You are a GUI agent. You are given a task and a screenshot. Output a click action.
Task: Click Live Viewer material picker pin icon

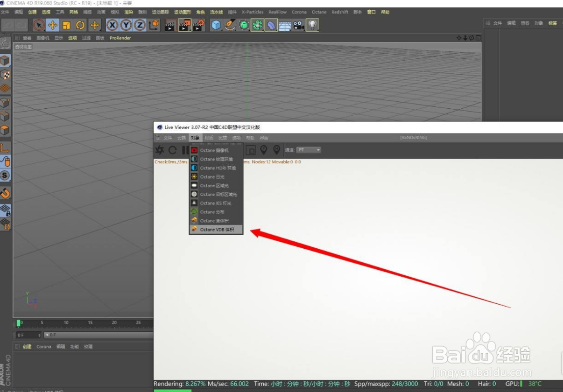point(277,150)
